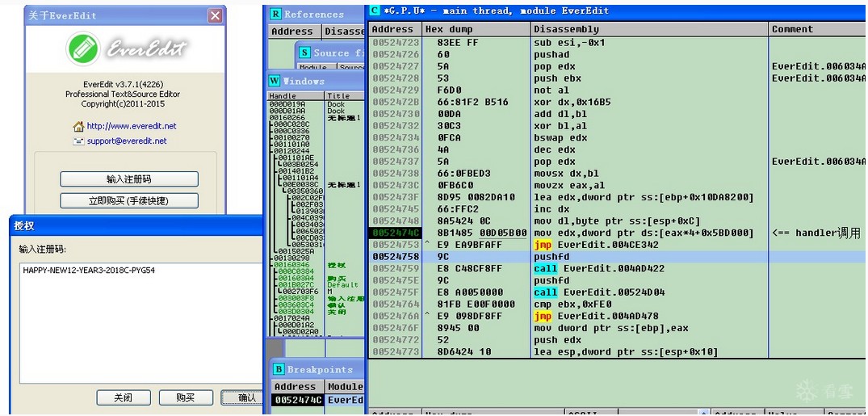Click the '<== handler调用' comment
Viewport: 868px width, 416px height.
[816, 233]
